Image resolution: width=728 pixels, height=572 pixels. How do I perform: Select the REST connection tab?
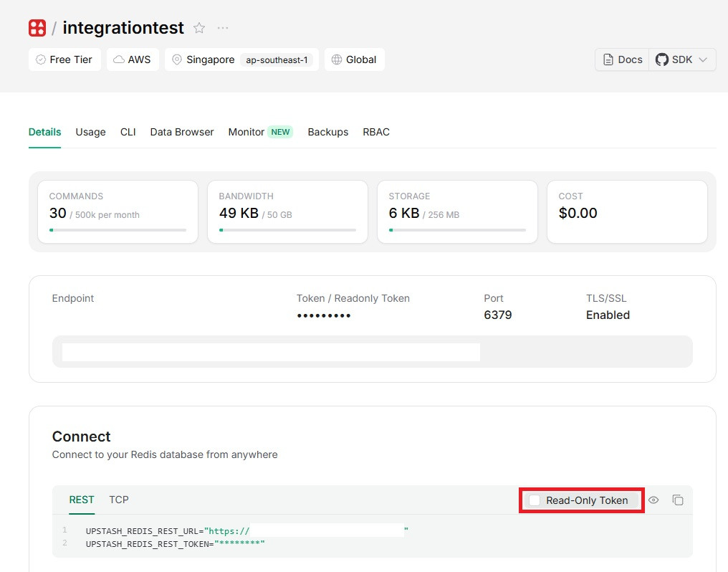click(82, 500)
